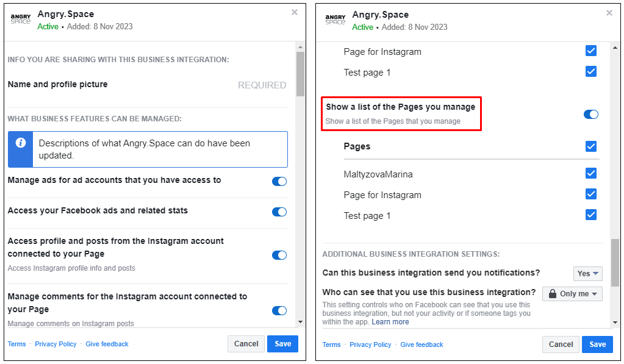Click the blue info icon in update notice
Viewport: 624px width, 364px height.
[21, 143]
